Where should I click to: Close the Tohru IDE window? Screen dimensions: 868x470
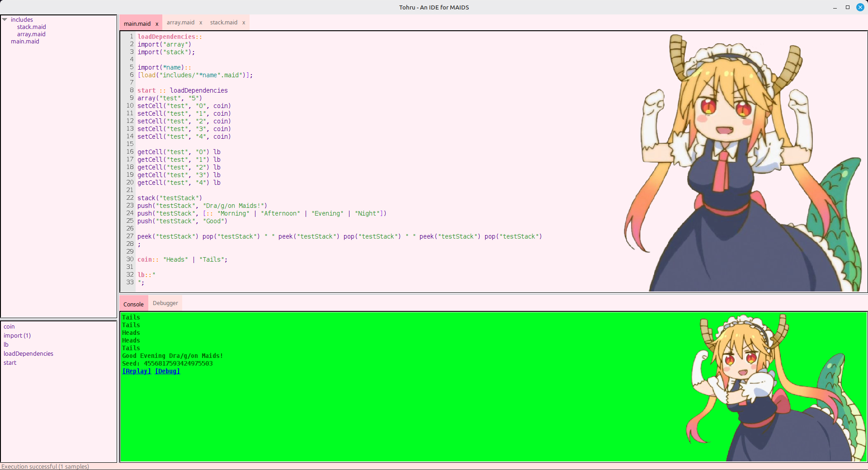[860, 7]
